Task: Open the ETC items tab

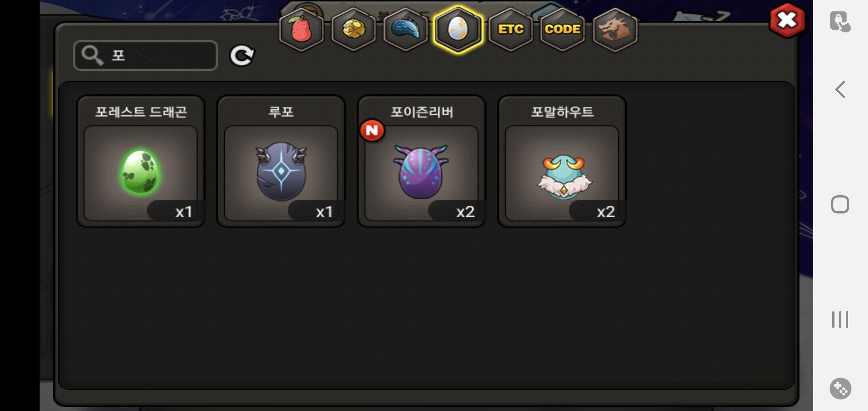Action: (511, 30)
